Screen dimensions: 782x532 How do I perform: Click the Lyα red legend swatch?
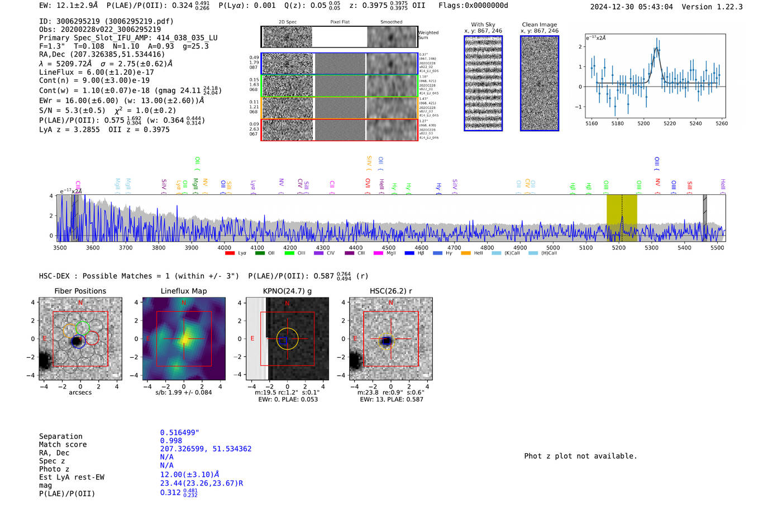[x=230, y=253]
